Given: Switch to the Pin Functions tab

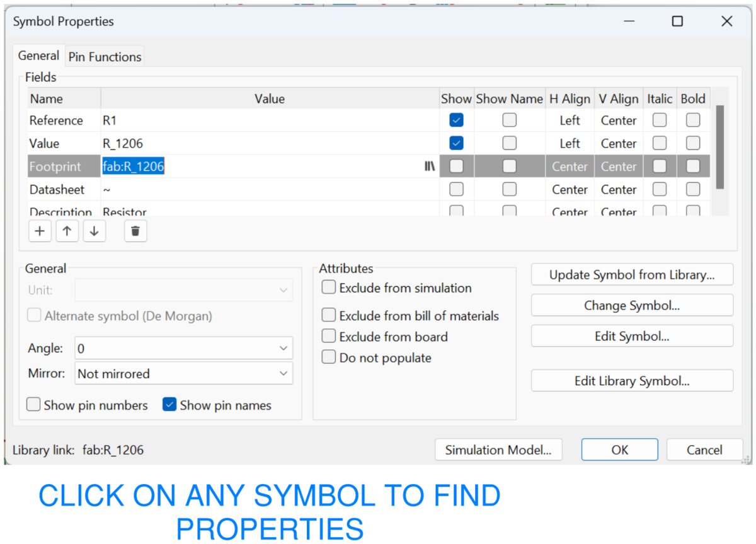Looking at the screenshot, I should coord(104,56).
